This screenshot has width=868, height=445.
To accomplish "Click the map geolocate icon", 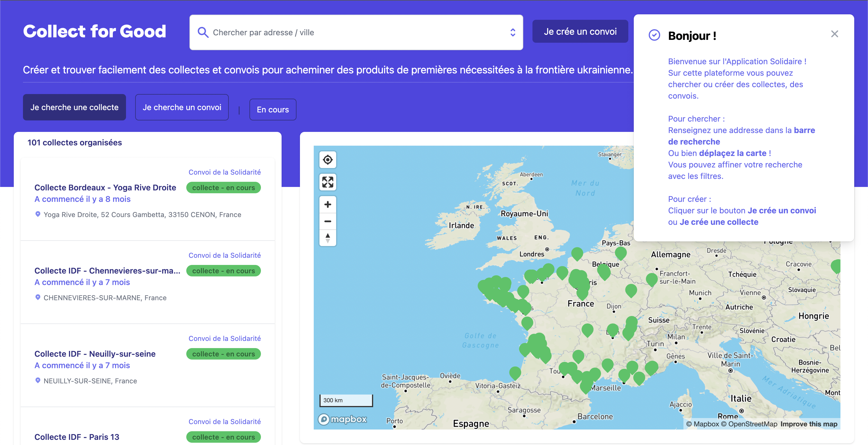I will coord(328,160).
